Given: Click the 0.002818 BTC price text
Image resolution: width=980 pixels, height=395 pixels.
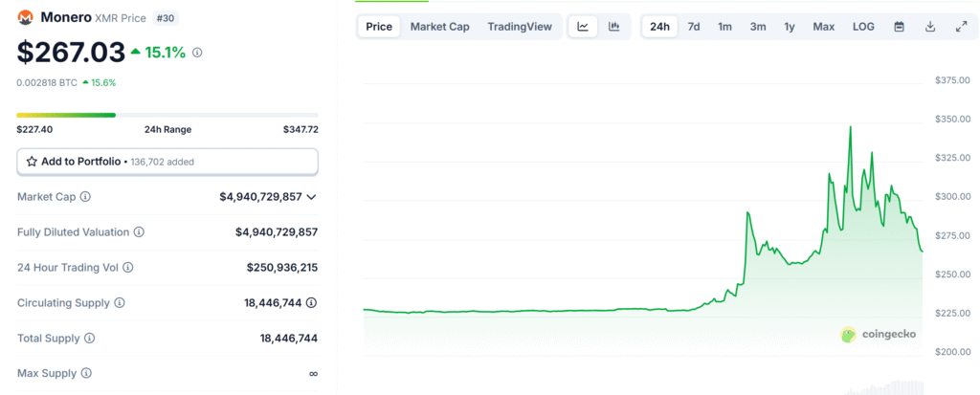Looking at the screenshot, I should (x=46, y=82).
